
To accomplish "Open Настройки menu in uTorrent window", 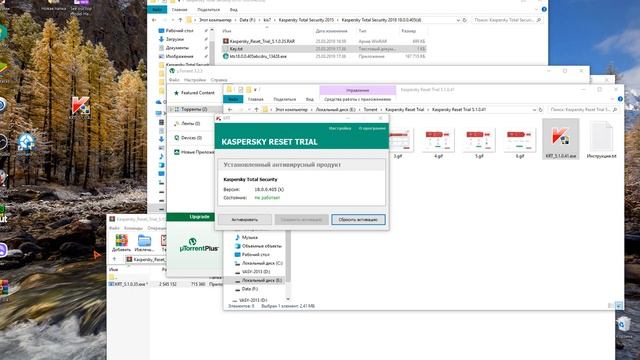I will tap(195, 80).
